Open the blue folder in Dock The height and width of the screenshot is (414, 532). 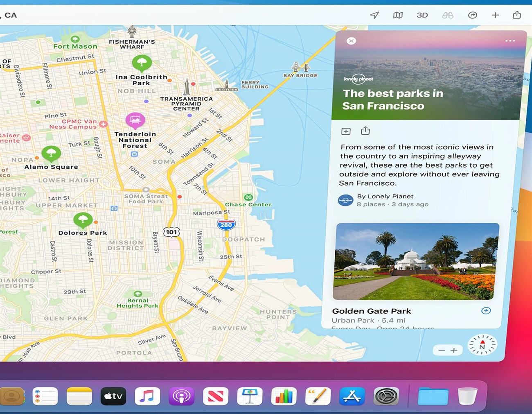pos(433,396)
